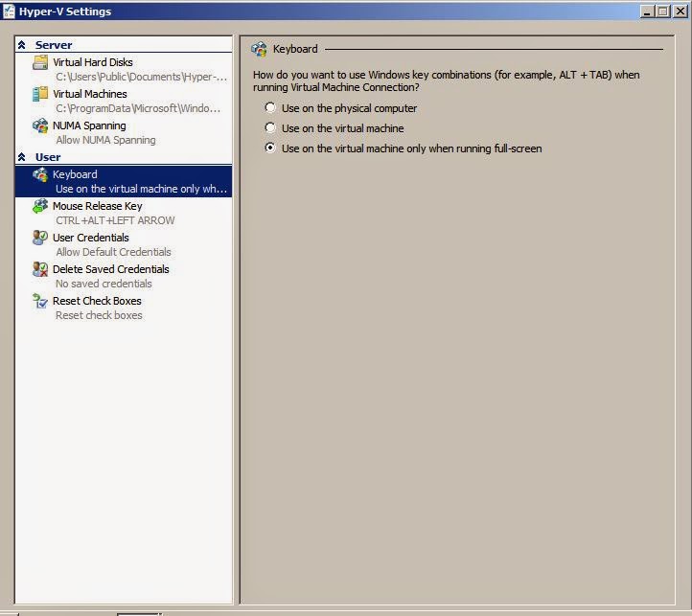Click the NUMA Spanning icon
This screenshot has height=616, width=692.
(40, 125)
